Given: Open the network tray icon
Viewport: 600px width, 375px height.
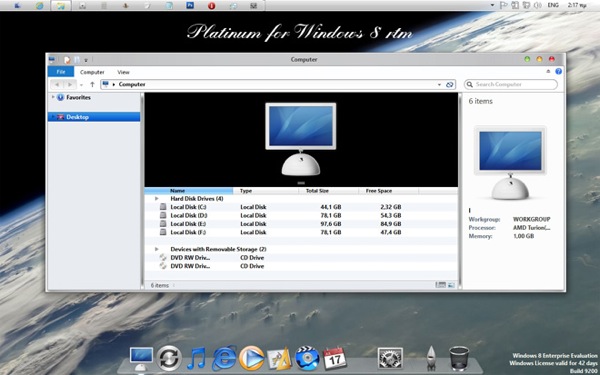Looking at the screenshot, I should tap(526, 5).
